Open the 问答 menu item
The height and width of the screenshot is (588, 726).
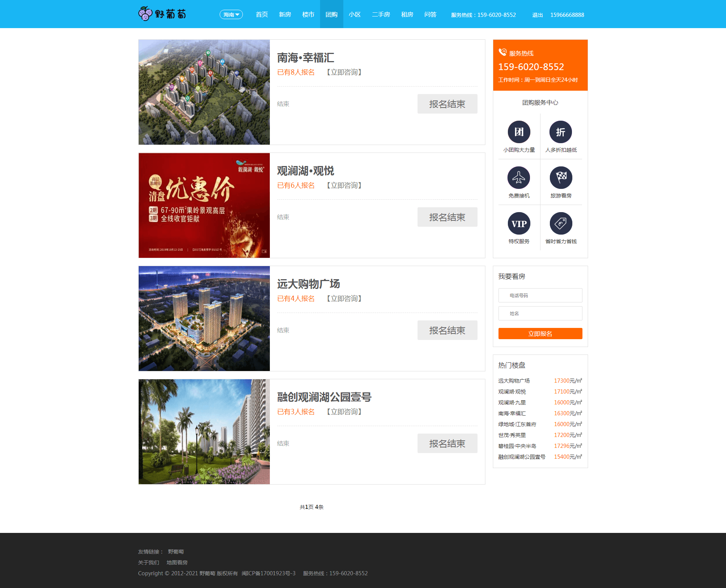[430, 15]
